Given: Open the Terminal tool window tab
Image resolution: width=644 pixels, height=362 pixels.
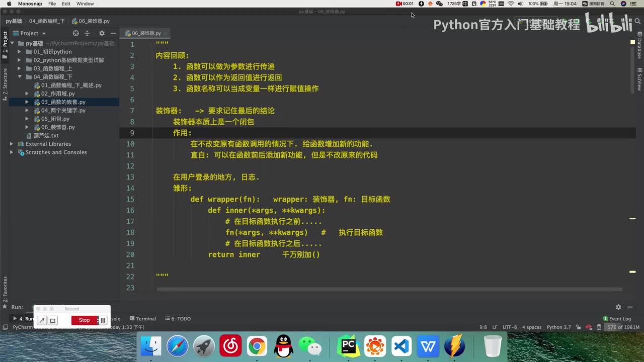Looking at the screenshot, I should (143, 319).
